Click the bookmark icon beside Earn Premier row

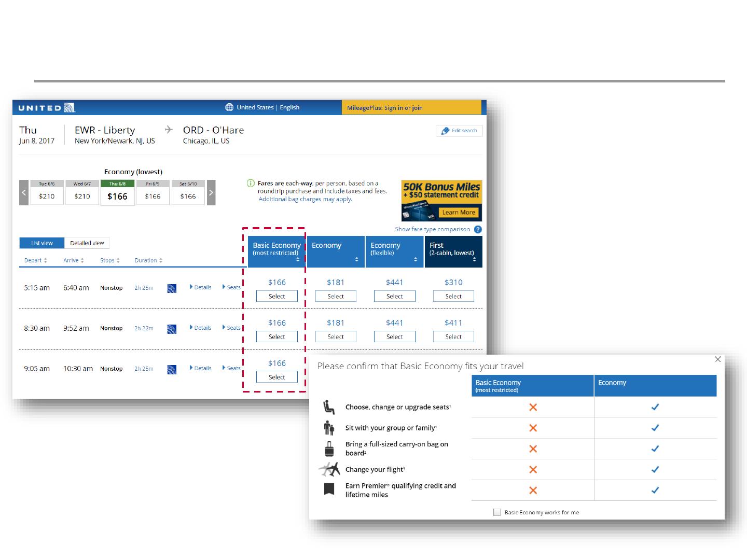pyautogui.click(x=329, y=489)
